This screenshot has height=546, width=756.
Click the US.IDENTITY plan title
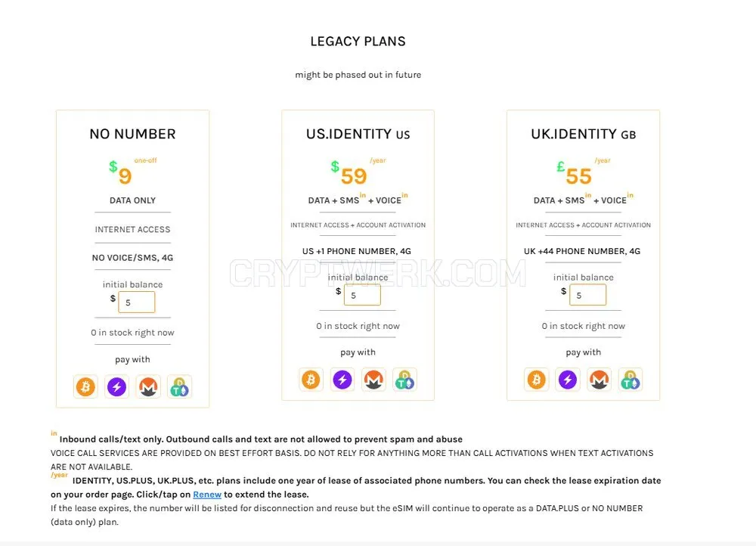point(358,134)
